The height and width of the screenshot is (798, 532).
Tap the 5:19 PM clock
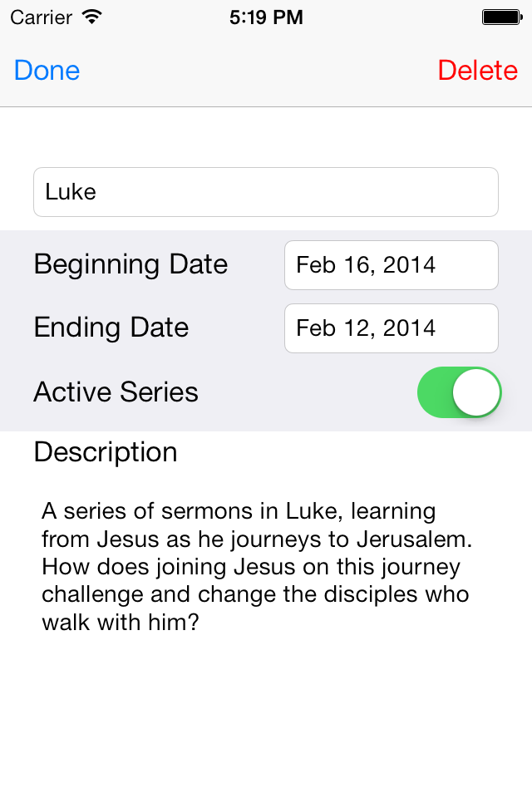[265, 16]
